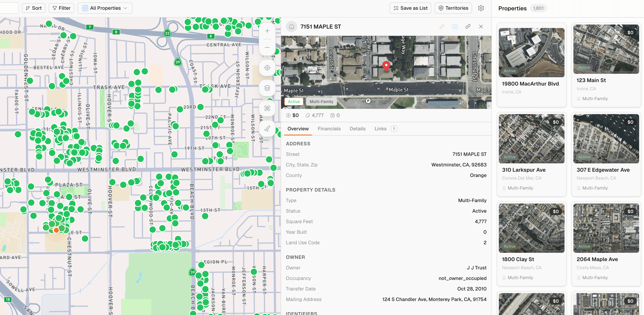
Task: Open 1800 Clay St property thumbnail
Action: click(531, 228)
